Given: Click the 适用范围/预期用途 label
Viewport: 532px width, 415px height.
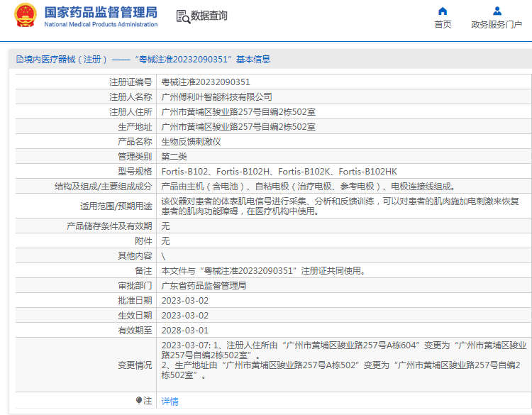Looking at the screenshot, I should pos(116,206).
